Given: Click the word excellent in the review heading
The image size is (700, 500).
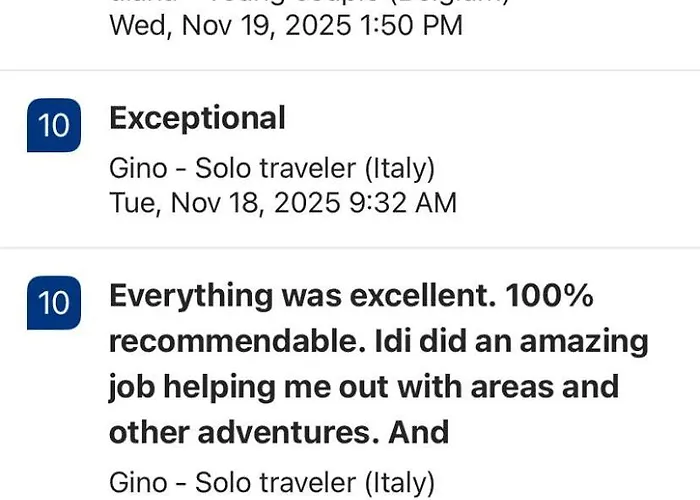Looking at the screenshot, I should pyautogui.click(x=422, y=296).
